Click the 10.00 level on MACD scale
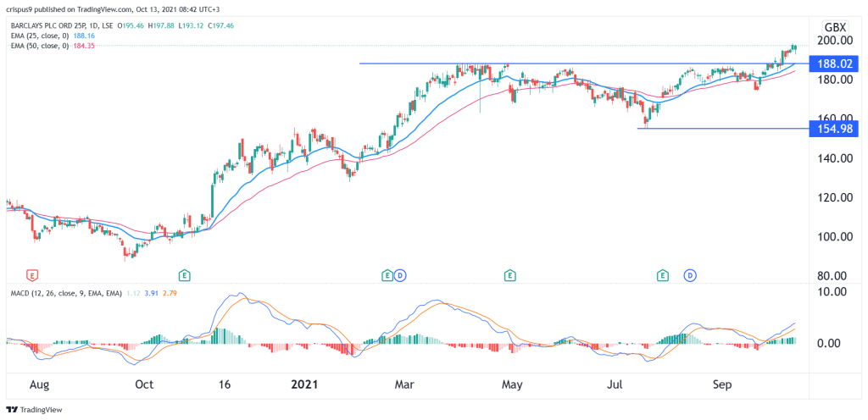 click(x=831, y=292)
